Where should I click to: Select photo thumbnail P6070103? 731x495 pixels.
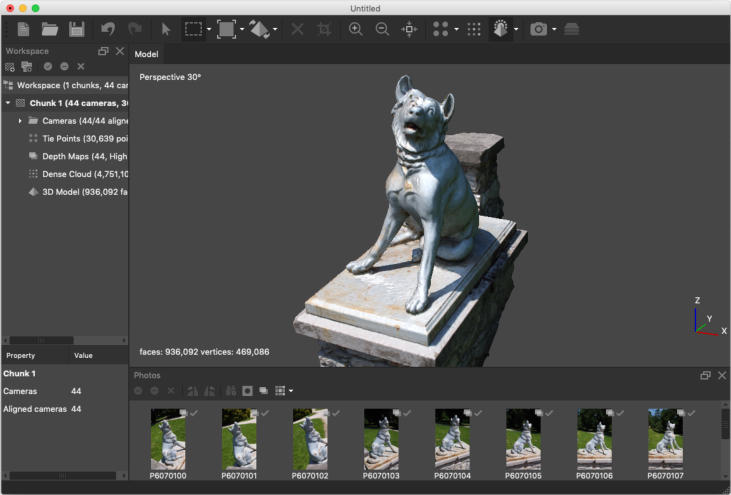click(x=381, y=439)
